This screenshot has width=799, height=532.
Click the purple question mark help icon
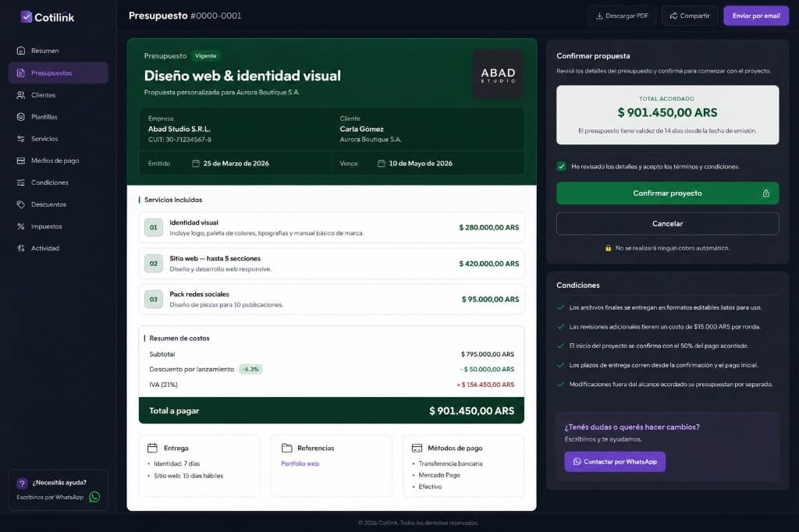(22, 483)
